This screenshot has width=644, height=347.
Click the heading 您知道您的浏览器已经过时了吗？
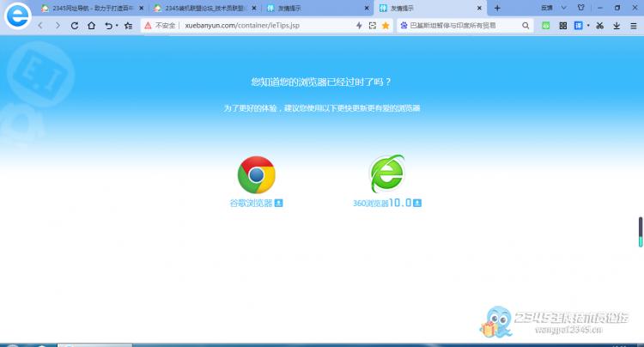click(x=321, y=82)
